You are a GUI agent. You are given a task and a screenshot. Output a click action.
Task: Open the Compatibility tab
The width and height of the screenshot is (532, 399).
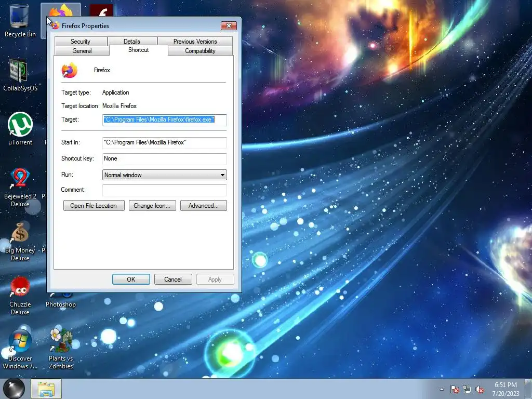pyautogui.click(x=200, y=51)
